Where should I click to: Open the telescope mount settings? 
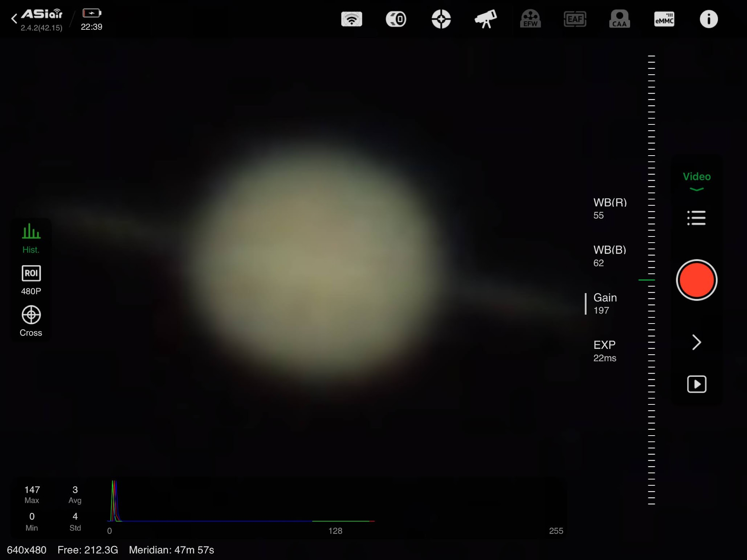(x=485, y=19)
